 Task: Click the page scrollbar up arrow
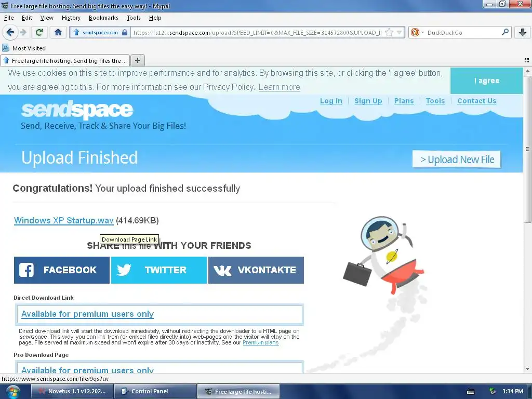pos(527,71)
